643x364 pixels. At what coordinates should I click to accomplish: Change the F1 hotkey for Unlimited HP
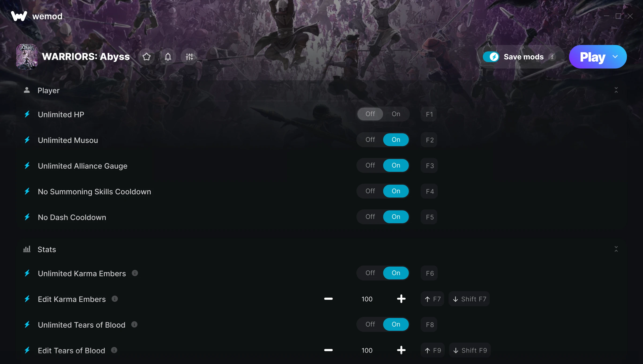tap(429, 114)
